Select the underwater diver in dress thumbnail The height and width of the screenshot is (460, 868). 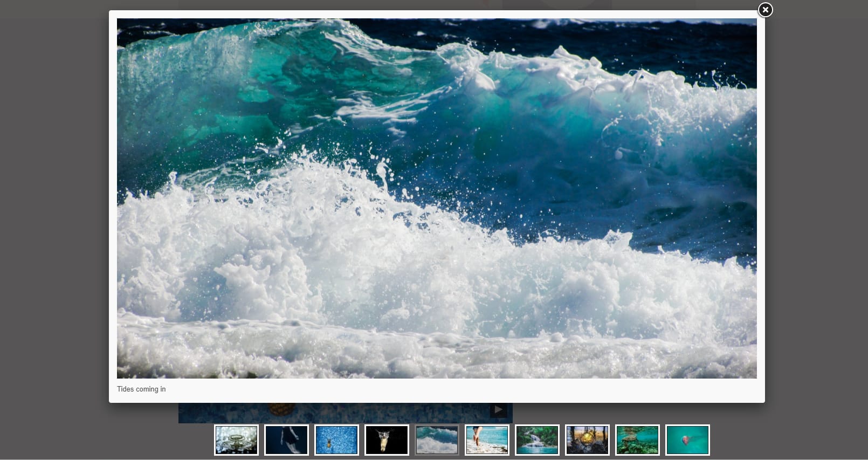pos(286,440)
